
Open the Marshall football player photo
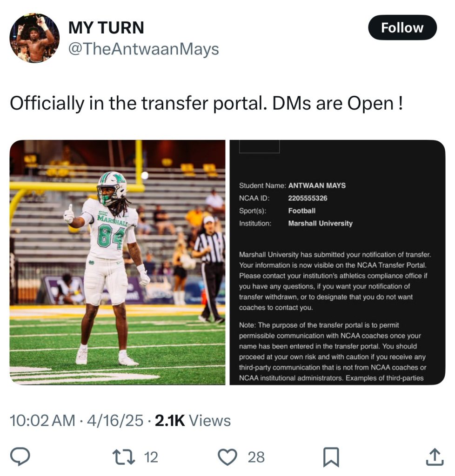point(118,262)
